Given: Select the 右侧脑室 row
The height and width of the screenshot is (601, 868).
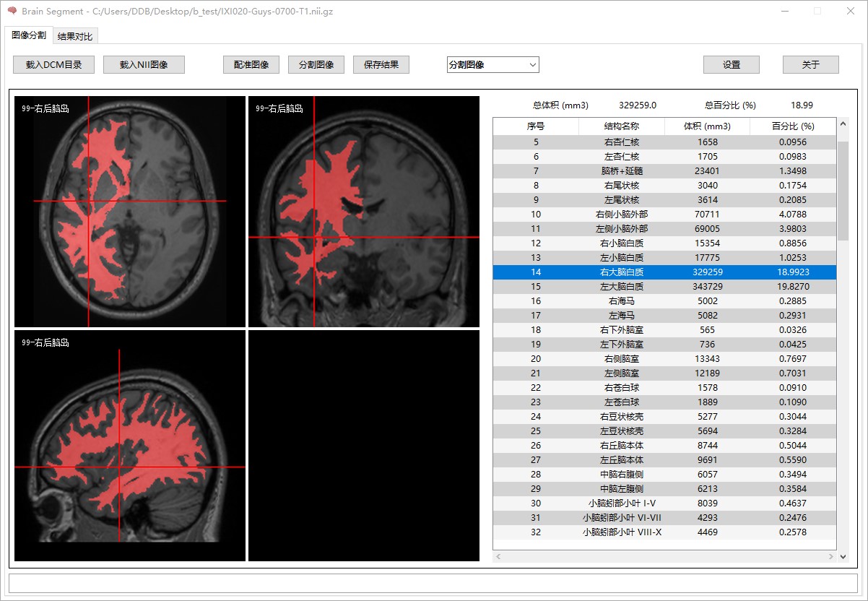Looking at the screenshot, I should click(x=664, y=359).
